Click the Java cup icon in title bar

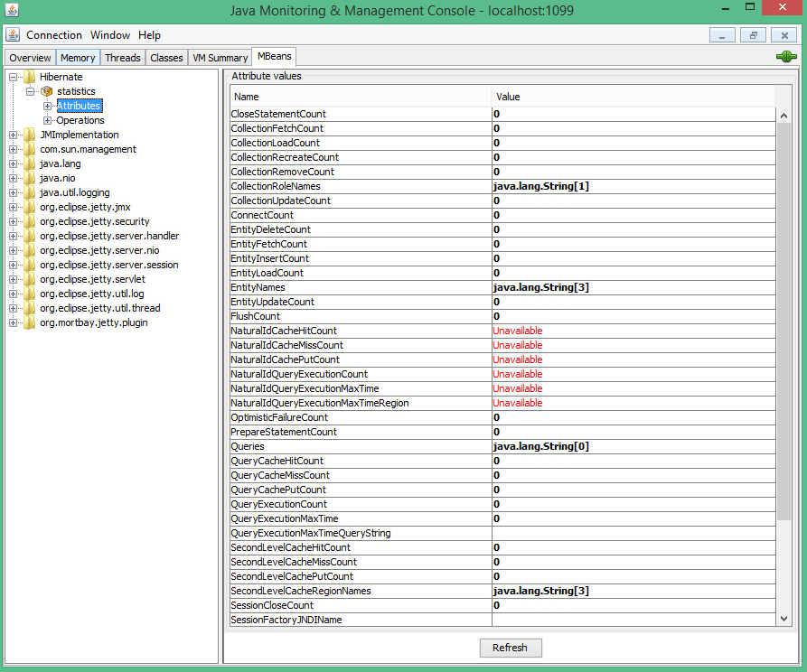pyautogui.click(x=12, y=9)
